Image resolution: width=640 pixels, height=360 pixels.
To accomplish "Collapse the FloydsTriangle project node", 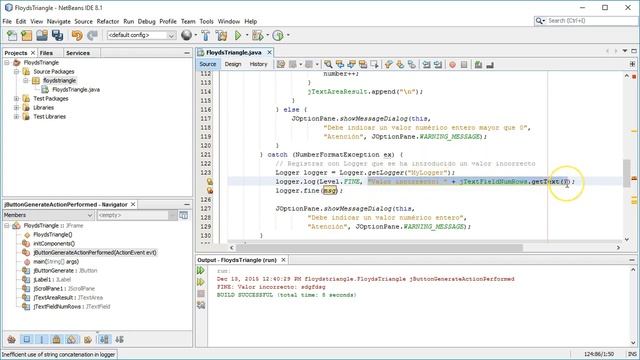I will pos(7,63).
